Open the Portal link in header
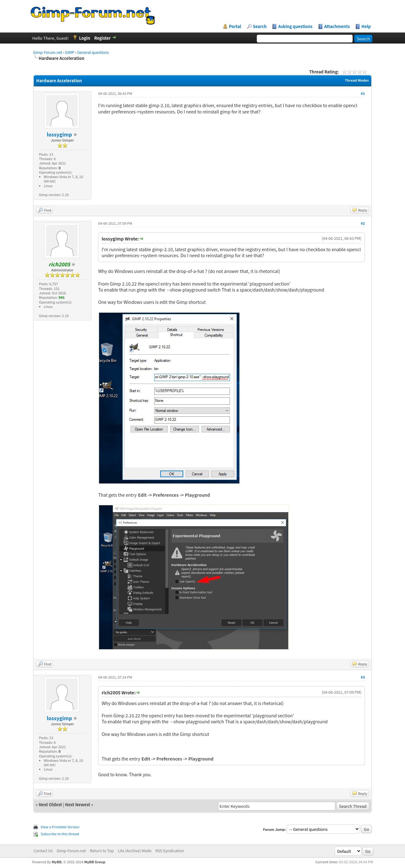 (235, 26)
